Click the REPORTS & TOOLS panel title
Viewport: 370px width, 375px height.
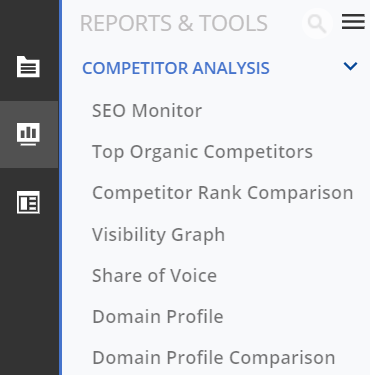(174, 23)
